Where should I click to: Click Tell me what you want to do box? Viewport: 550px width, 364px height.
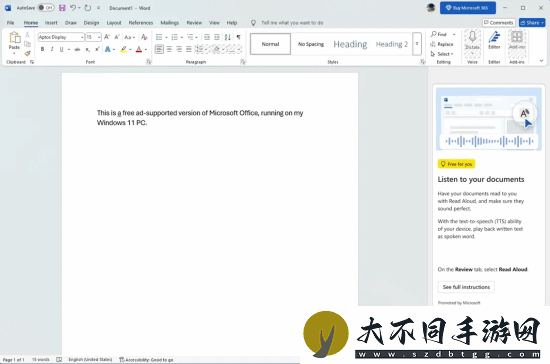pyautogui.click(x=292, y=23)
